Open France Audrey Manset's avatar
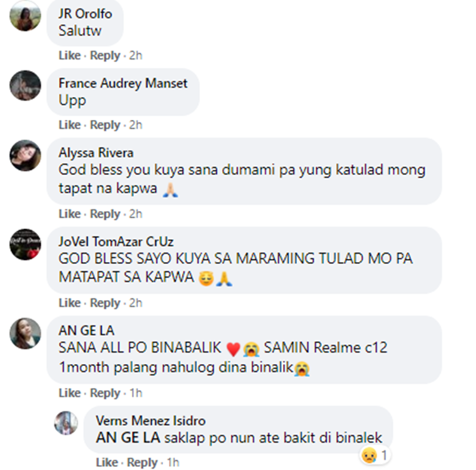Image resolution: width=476 pixels, height=470 pixels. click(x=25, y=86)
